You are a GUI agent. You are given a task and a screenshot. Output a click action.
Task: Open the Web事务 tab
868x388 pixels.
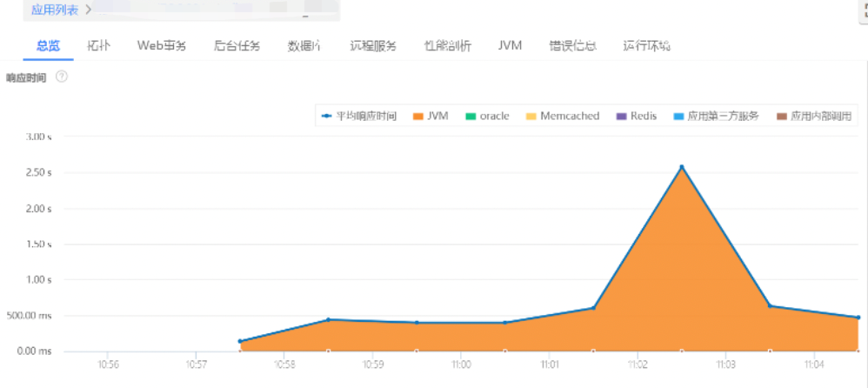[162, 46]
